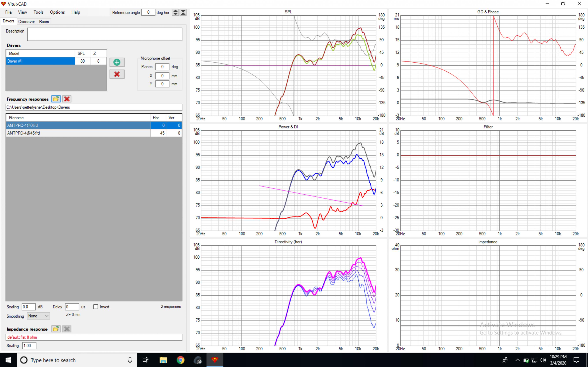This screenshot has width=588, height=367.
Task: Click microphone offset X field
Action: pyautogui.click(x=162, y=76)
